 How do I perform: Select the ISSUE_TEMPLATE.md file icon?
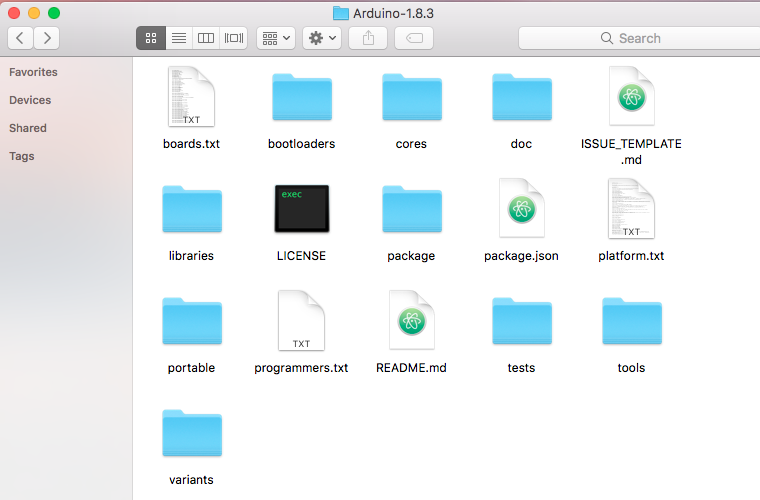coord(632,96)
